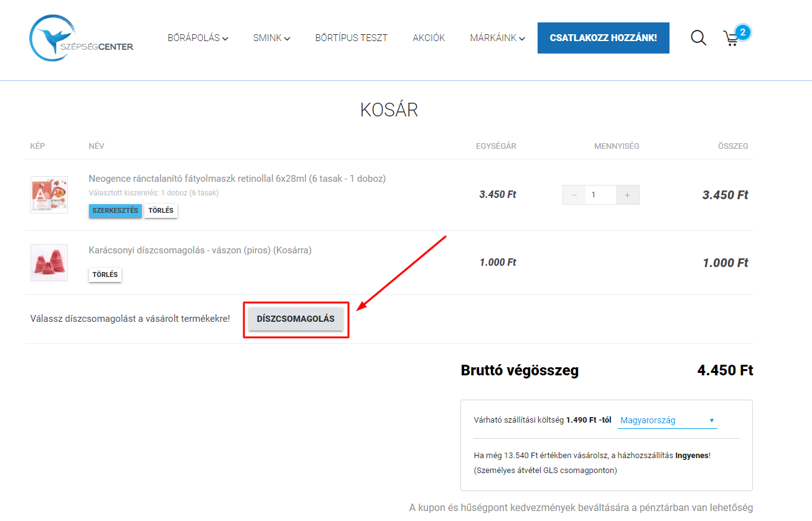
Task: Go to Bőrtípus teszt page
Action: [351, 38]
